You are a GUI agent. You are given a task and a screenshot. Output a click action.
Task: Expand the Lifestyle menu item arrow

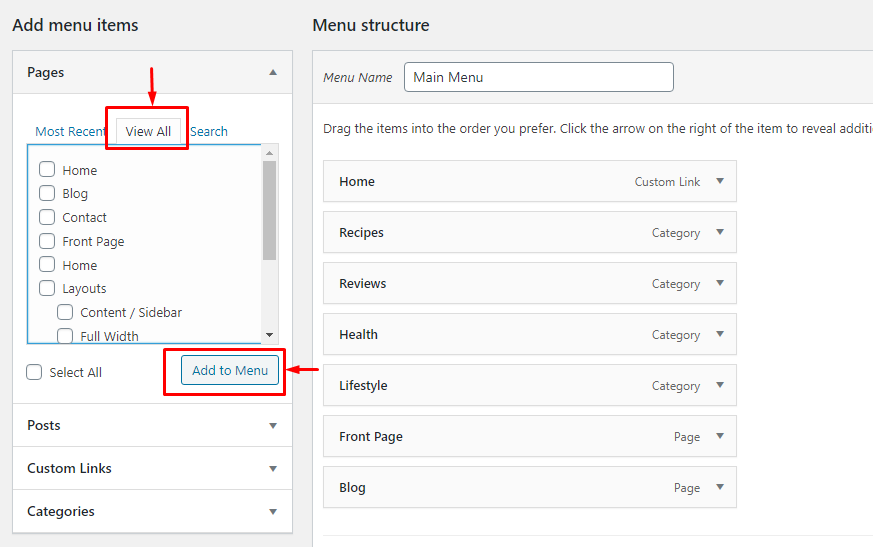[719, 385]
